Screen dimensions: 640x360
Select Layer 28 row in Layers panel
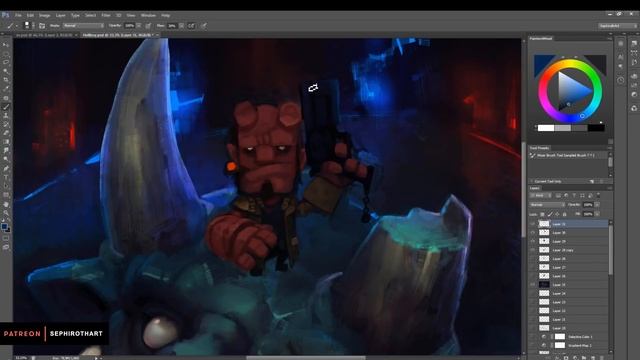tap(569, 259)
